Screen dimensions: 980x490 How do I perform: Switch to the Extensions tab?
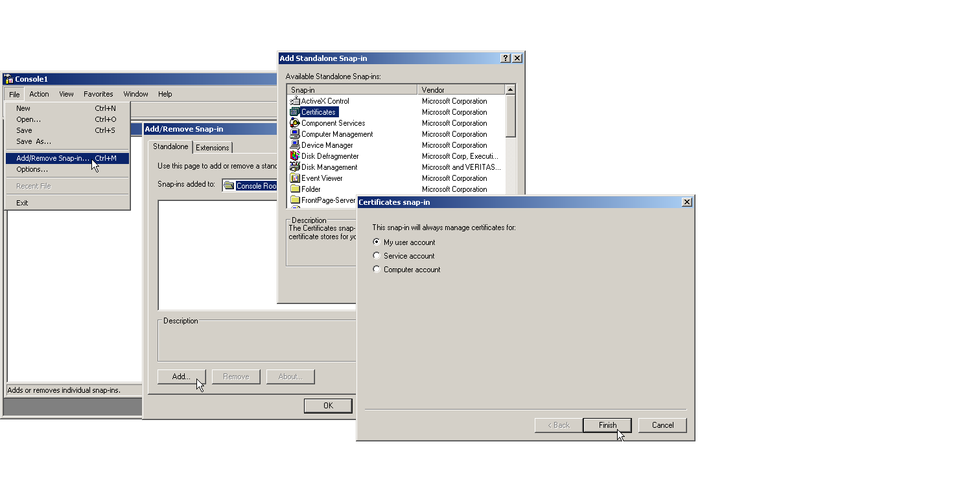tap(213, 148)
